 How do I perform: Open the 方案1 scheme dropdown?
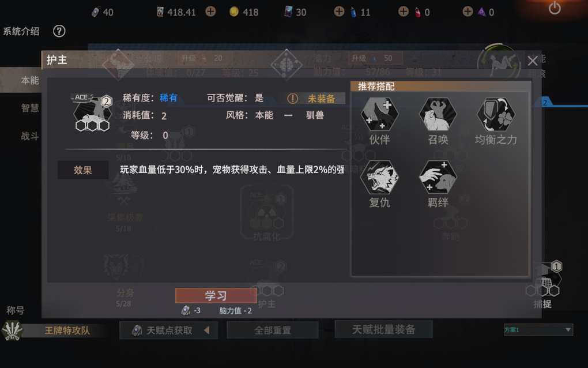(x=538, y=330)
